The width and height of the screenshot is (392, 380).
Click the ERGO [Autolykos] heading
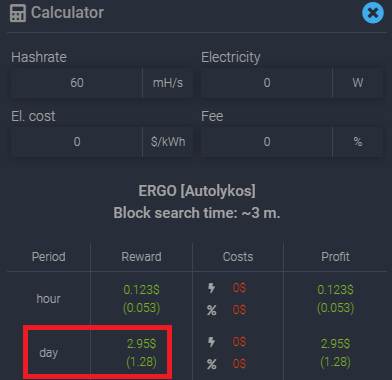[x=197, y=191]
